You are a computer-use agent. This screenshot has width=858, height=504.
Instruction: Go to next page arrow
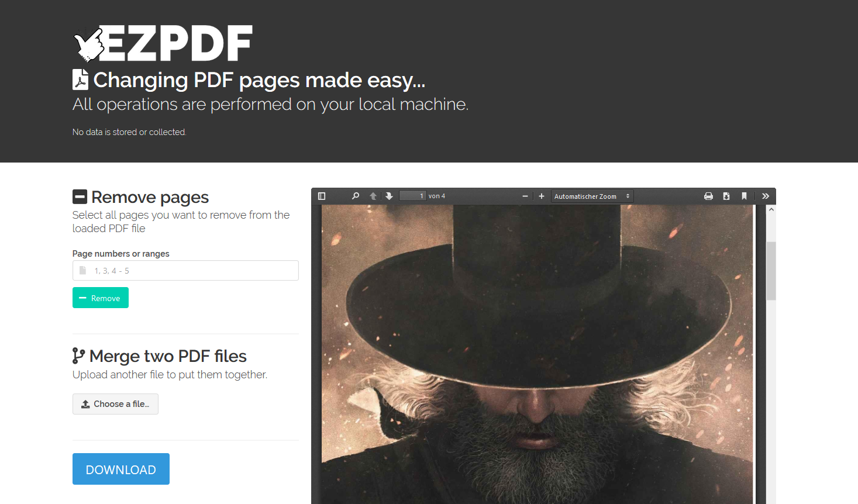[389, 196]
